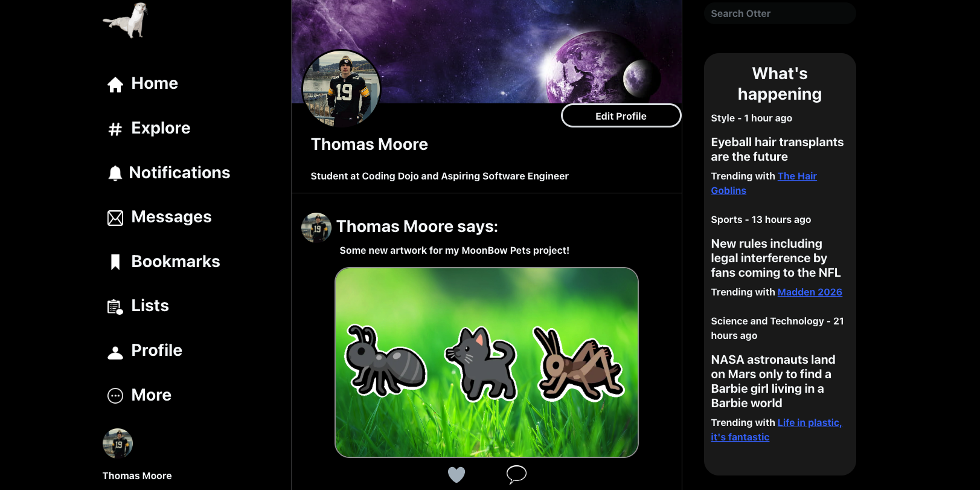The image size is (980, 490).
Task: Click the Lists clipboard icon
Action: coord(115,307)
